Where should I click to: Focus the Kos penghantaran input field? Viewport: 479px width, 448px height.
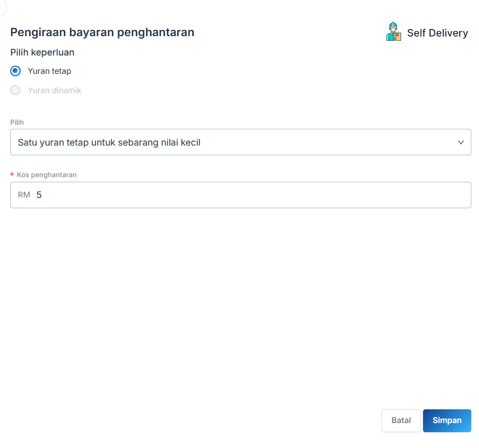click(249, 195)
